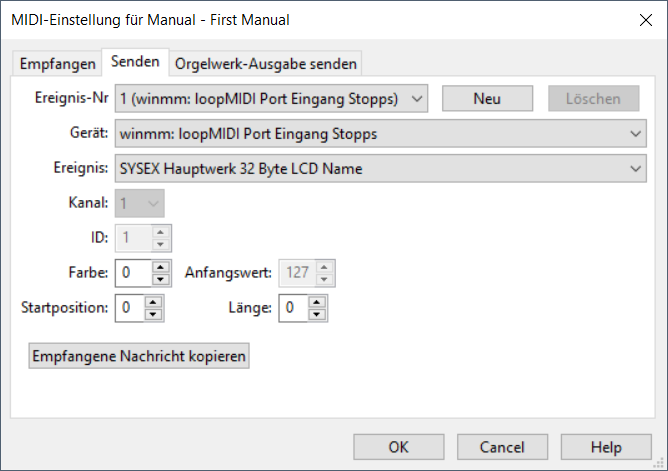This screenshot has height=471, width=668.
Task: Click the Neu button
Action: (486, 98)
